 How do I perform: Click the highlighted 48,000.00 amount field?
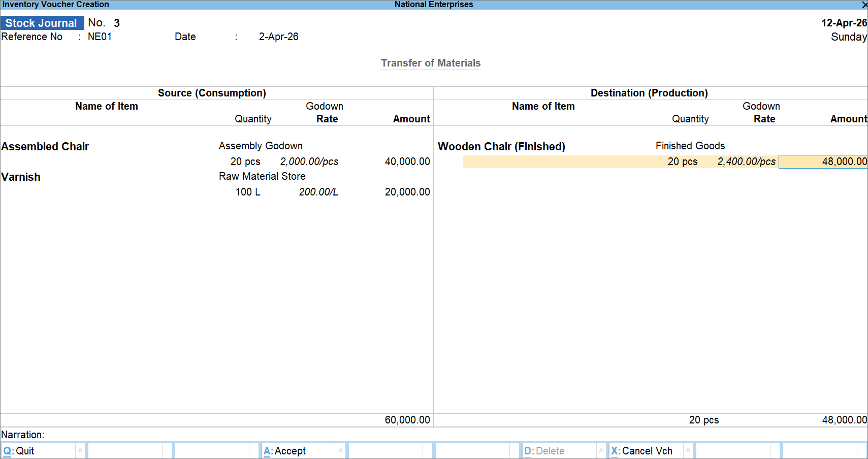pos(823,161)
